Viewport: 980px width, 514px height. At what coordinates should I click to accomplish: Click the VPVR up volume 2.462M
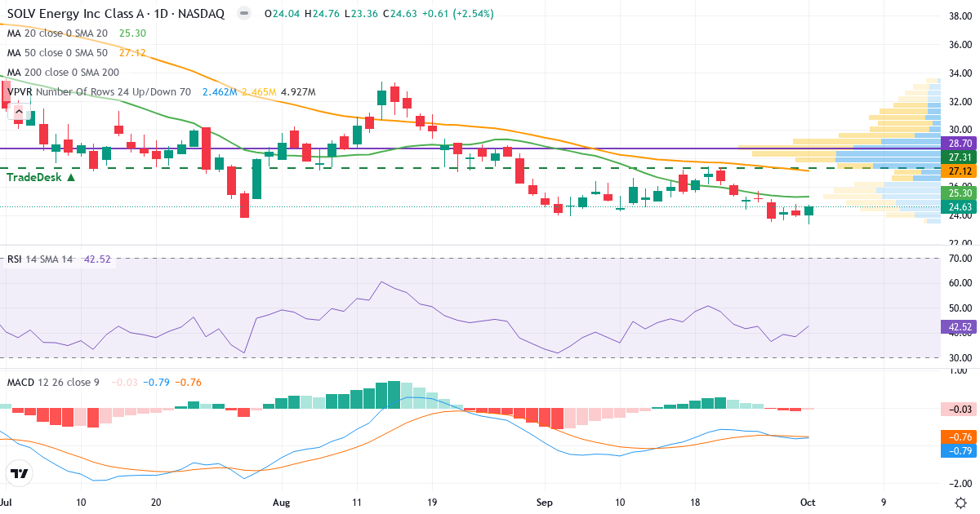(220, 92)
